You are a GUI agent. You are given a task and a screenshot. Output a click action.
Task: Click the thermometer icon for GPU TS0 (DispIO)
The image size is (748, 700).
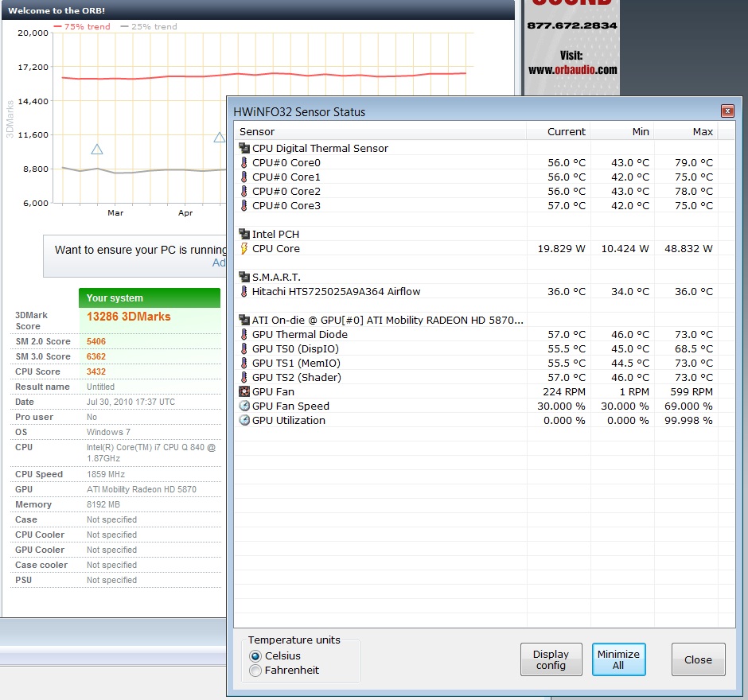point(244,348)
